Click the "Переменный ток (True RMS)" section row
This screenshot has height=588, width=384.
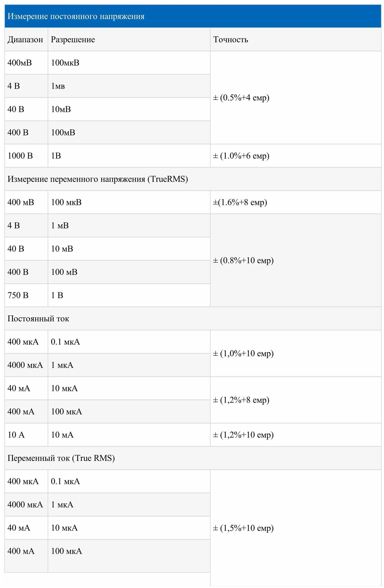pyautogui.click(x=61, y=458)
